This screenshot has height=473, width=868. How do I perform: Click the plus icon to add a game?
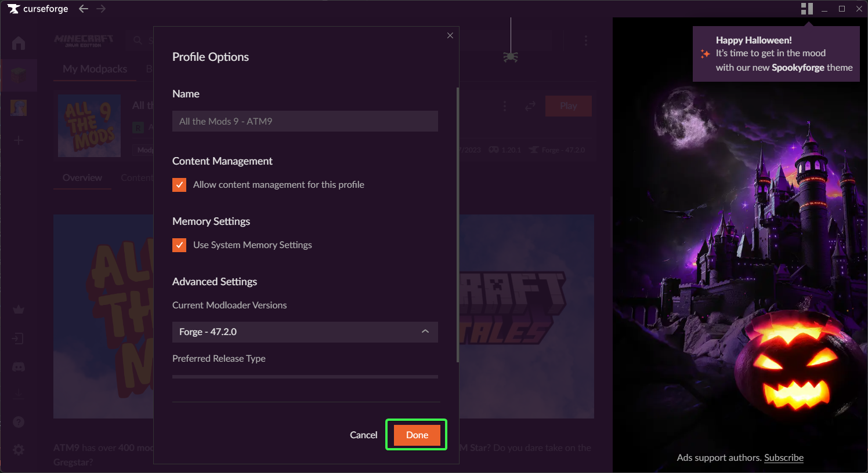pyautogui.click(x=19, y=140)
